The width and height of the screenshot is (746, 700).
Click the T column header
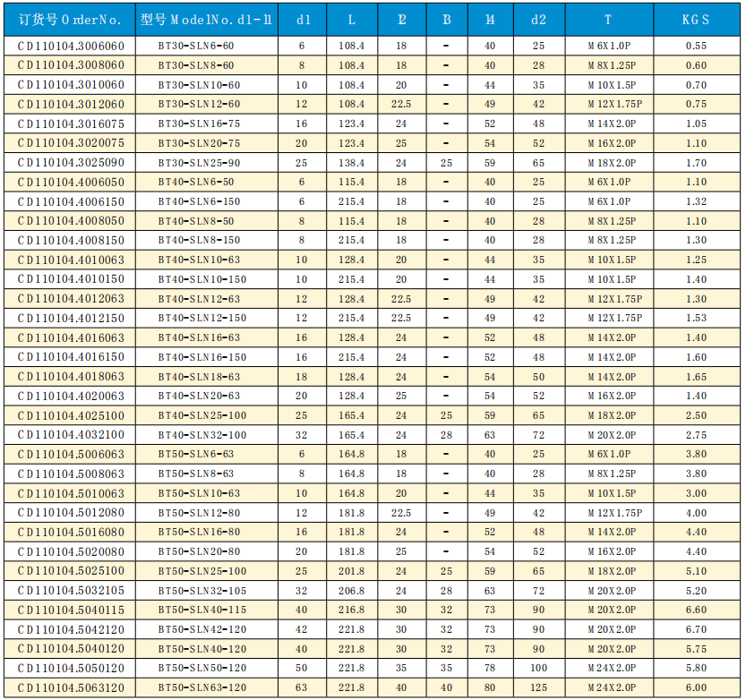[608, 20]
